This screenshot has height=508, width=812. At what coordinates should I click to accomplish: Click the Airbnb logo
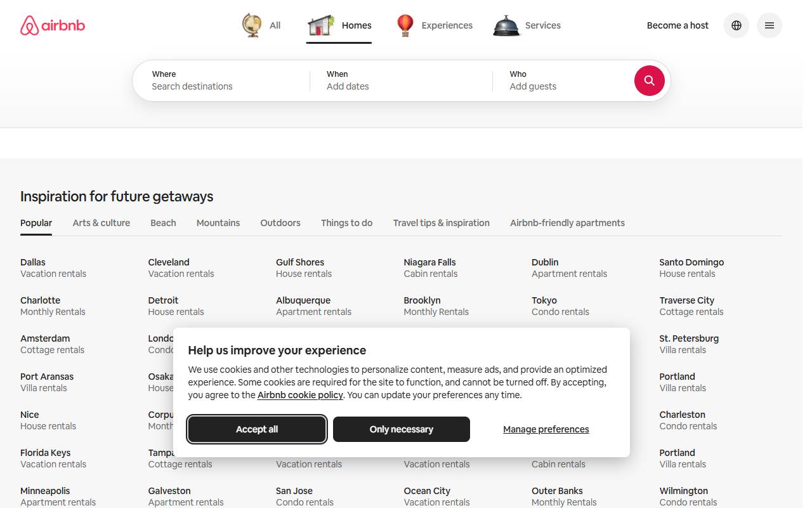[53, 25]
